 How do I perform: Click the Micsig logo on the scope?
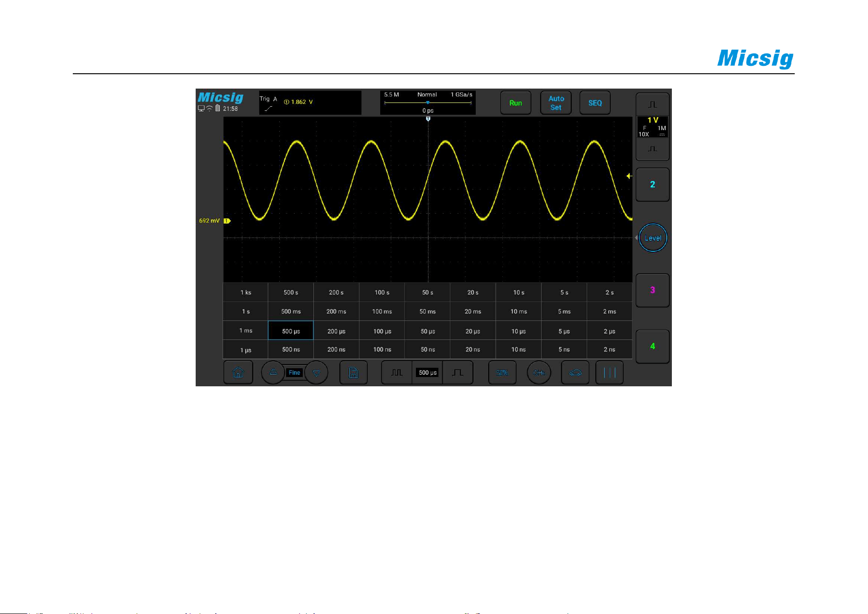221,97
